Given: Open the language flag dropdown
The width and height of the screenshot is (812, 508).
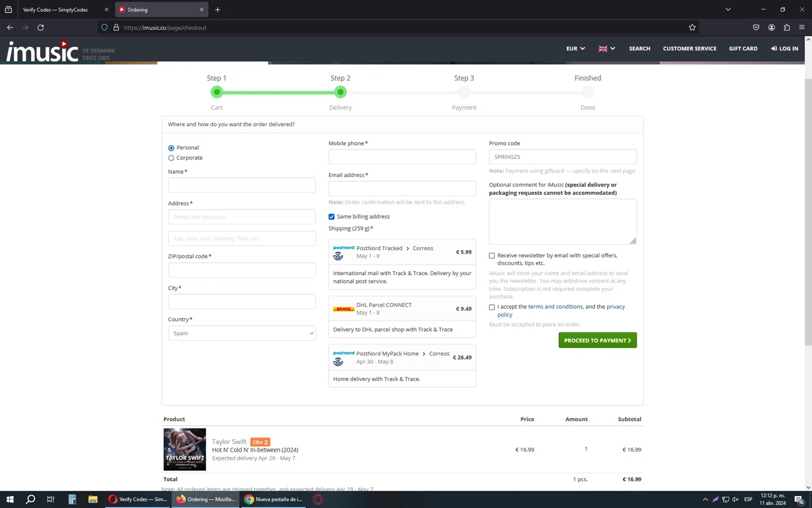Looking at the screenshot, I should (x=607, y=49).
